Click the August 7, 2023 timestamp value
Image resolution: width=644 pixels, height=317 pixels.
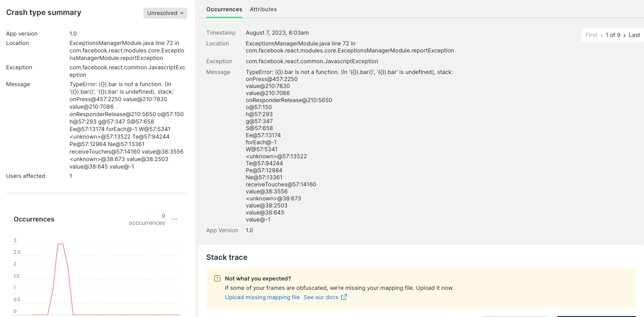[277, 33]
